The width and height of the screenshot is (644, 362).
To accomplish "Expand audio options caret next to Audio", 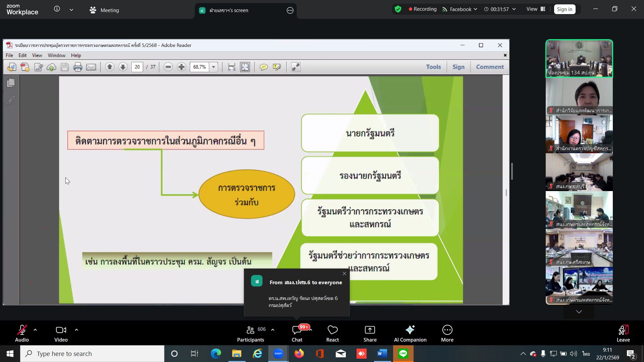I will [x=35, y=330].
